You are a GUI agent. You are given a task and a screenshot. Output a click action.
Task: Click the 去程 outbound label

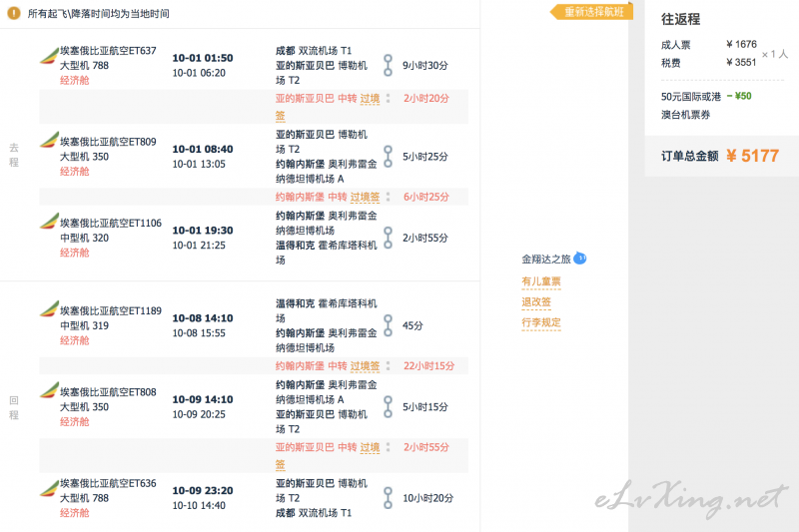pos(14,155)
